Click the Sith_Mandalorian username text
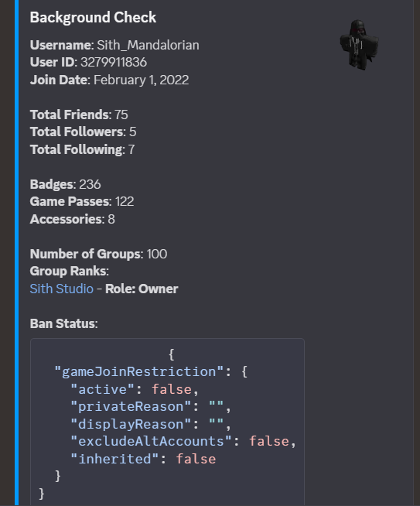The width and height of the screenshot is (420, 506). [148, 45]
